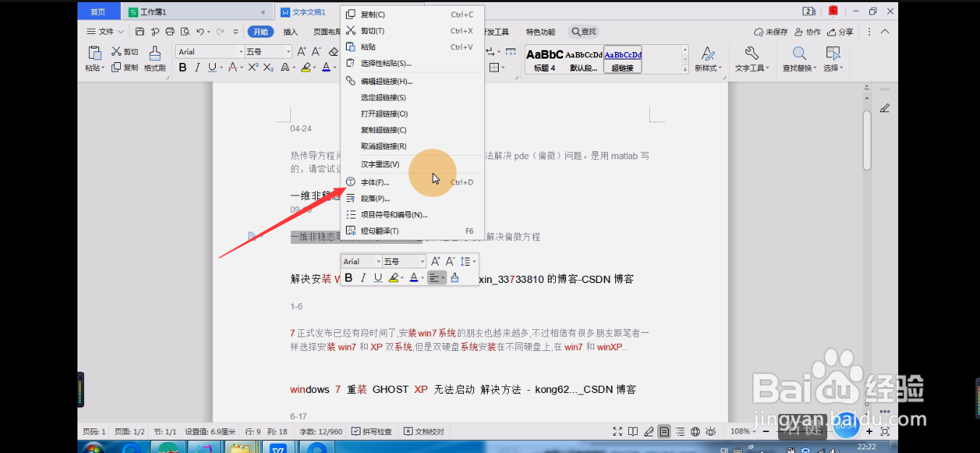The width and height of the screenshot is (980, 453).
Task: Toggle italic in the floating mini toolbar
Action: click(363, 277)
